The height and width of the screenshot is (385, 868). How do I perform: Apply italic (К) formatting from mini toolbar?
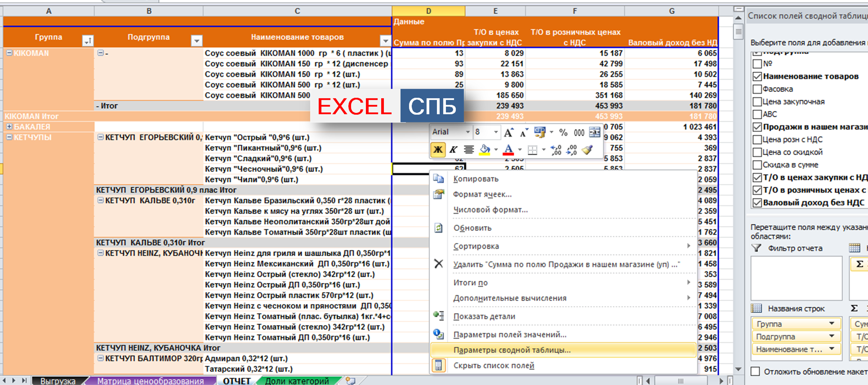[453, 150]
